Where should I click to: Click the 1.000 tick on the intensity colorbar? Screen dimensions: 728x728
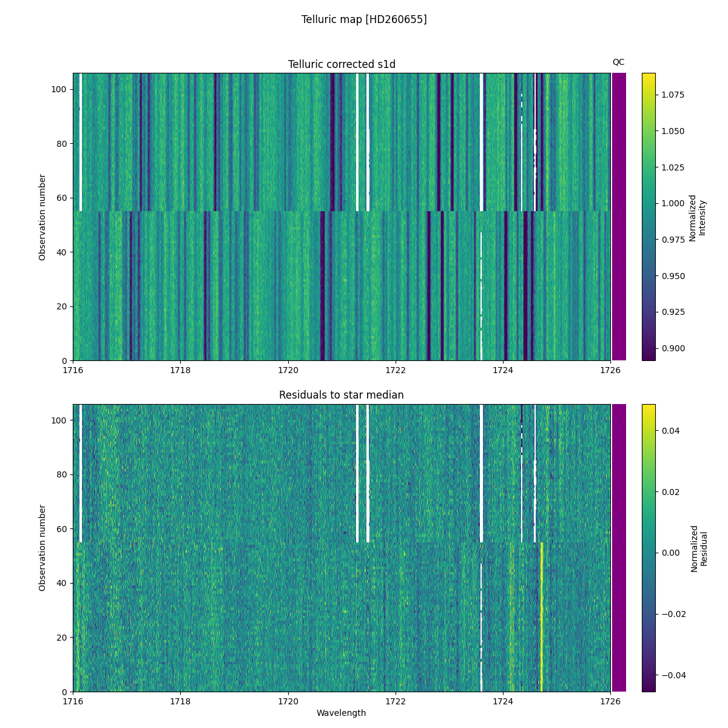673,203
